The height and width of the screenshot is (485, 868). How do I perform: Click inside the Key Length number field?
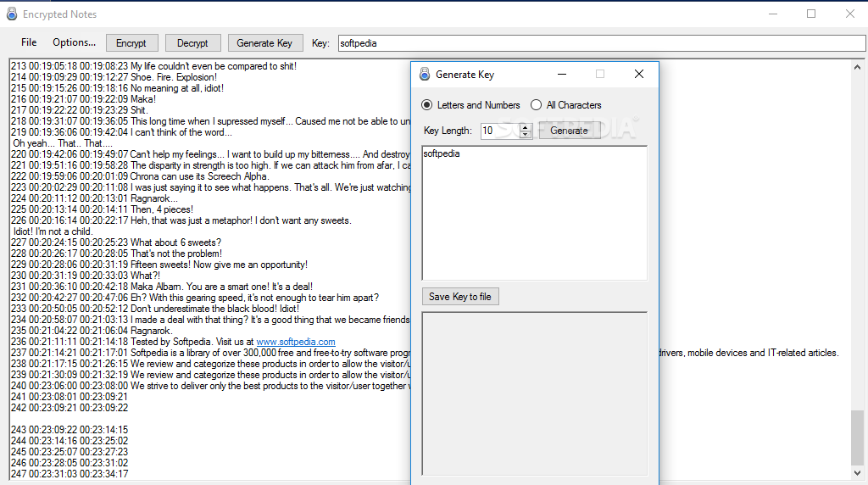click(500, 131)
